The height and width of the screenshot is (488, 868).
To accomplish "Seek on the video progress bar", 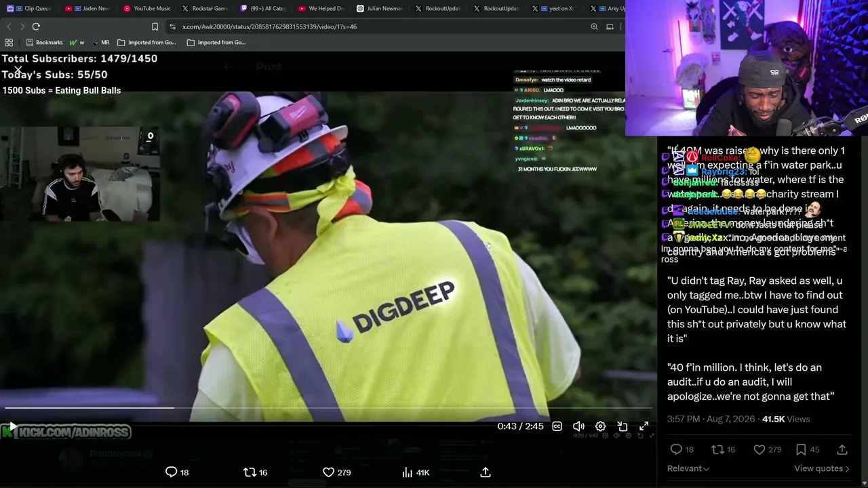I will coord(328,408).
